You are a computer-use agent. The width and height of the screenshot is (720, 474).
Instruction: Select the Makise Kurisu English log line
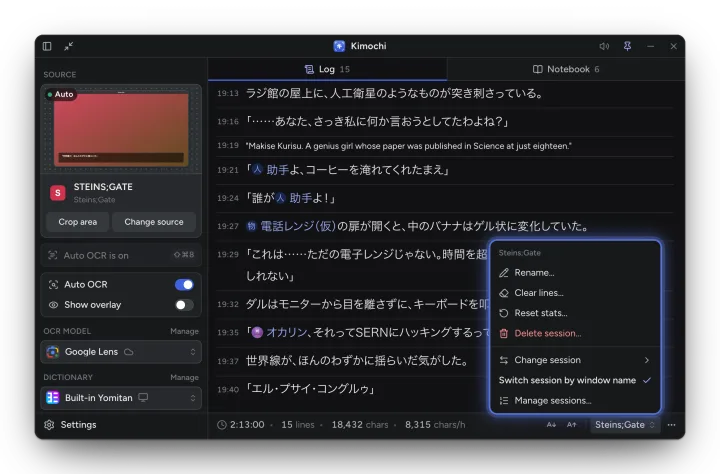click(x=445, y=146)
